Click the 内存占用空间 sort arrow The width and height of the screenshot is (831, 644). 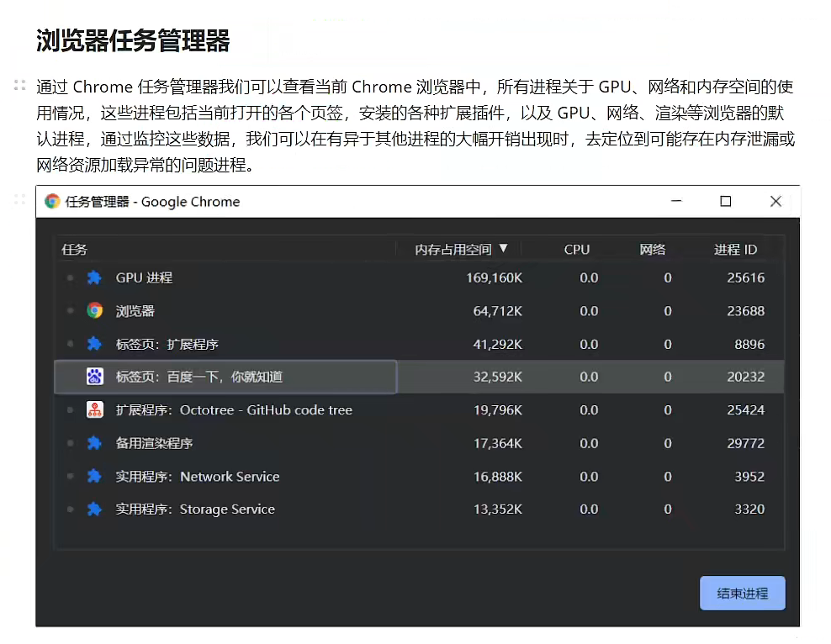[504, 249]
